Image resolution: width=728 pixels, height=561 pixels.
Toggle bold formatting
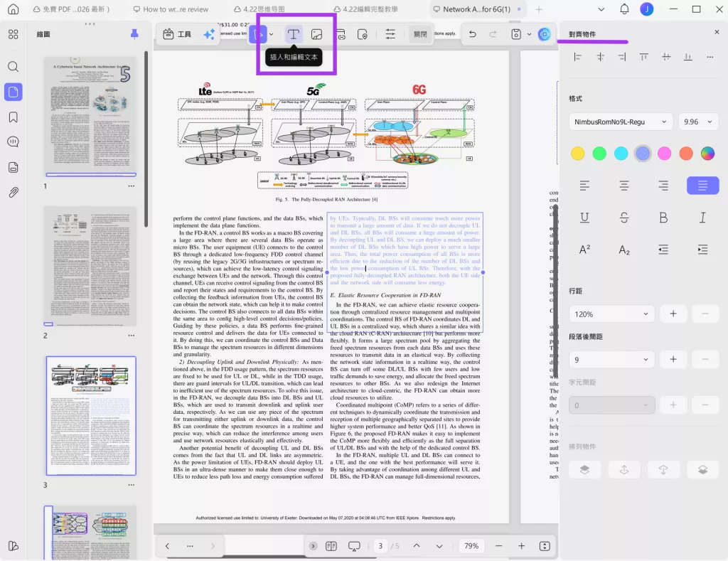(x=663, y=218)
